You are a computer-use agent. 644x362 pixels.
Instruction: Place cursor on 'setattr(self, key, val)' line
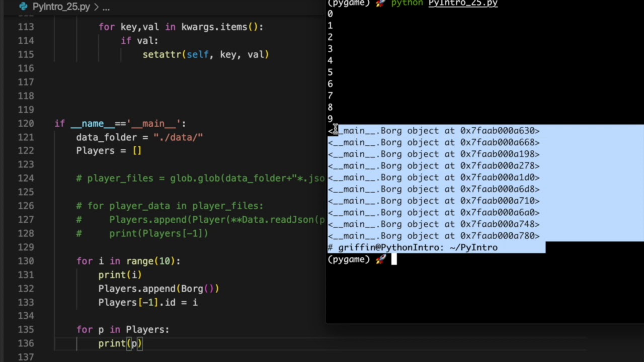(206, 54)
